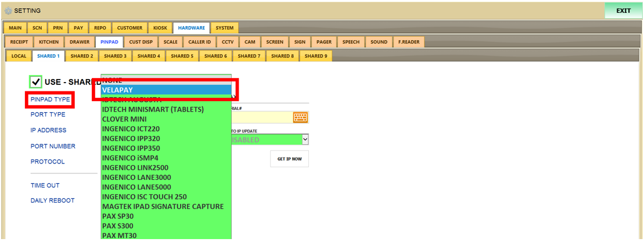Switch to CUST DISP tab
Screen dimensions: 644x242
(x=141, y=42)
